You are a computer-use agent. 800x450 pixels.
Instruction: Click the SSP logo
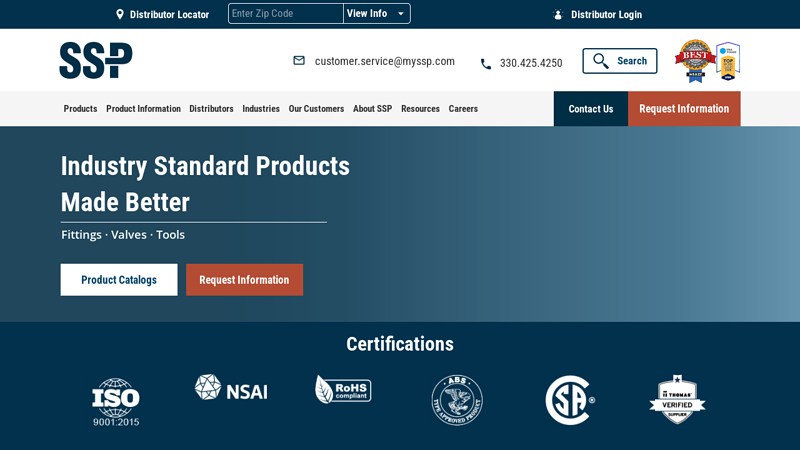96,60
